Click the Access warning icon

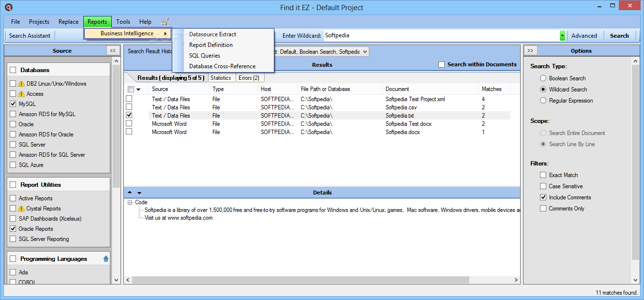pos(21,94)
